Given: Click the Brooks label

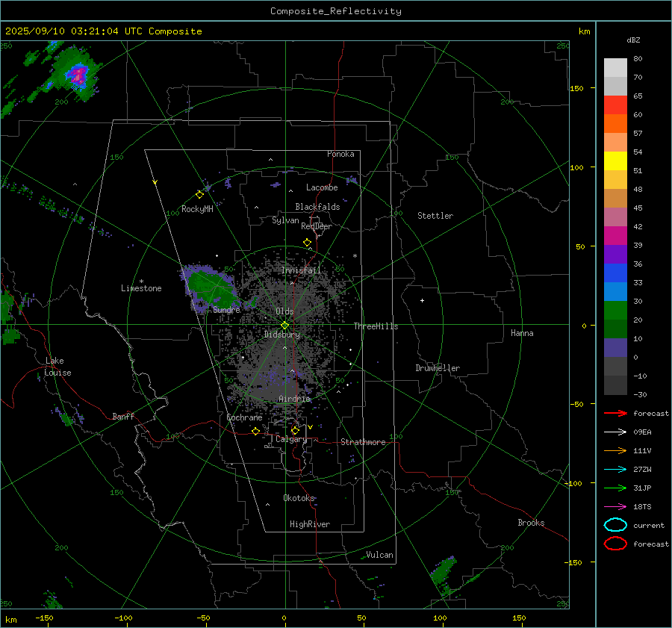Looking at the screenshot, I should coord(531,523).
